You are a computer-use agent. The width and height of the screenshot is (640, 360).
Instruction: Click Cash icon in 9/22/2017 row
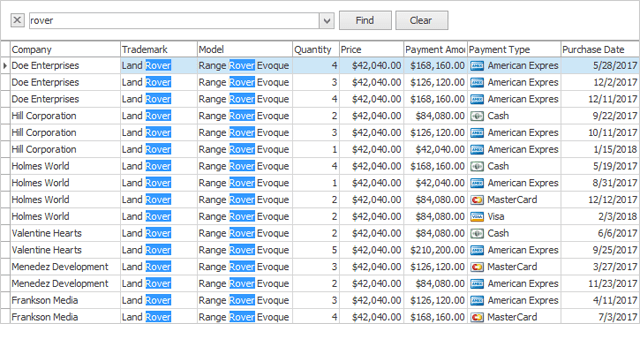click(477, 116)
